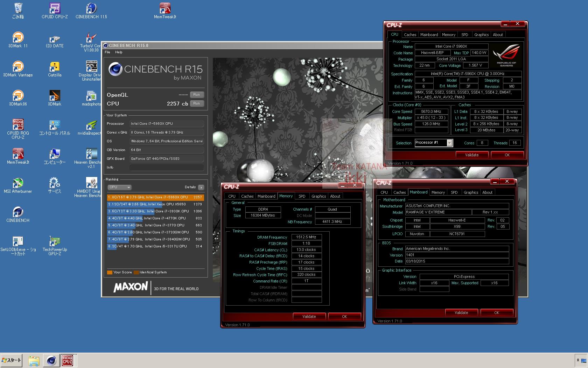The width and height of the screenshot is (588, 368).
Task: Switch to SPD tab in top CPU-Z
Action: [464, 35]
